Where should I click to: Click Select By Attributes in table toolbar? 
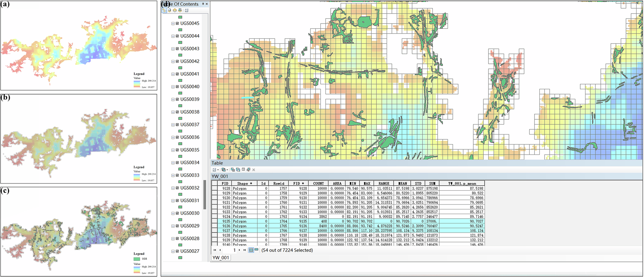[x=233, y=170]
